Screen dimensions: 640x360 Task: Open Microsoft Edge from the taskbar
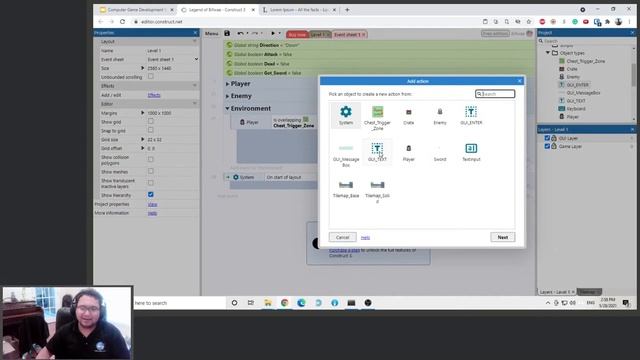pos(301,303)
